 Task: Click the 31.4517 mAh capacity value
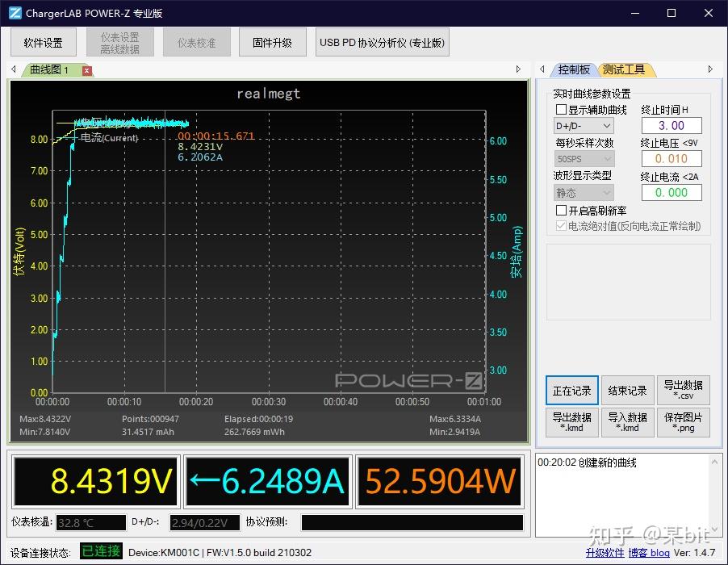coord(148,432)
